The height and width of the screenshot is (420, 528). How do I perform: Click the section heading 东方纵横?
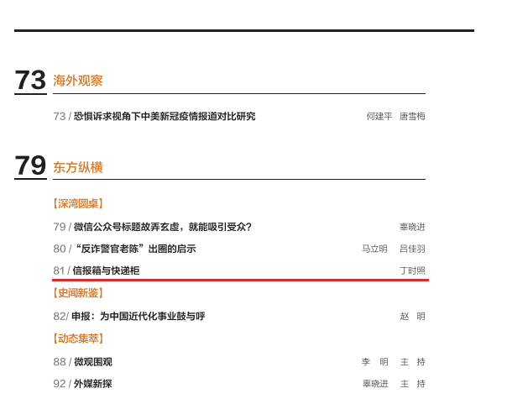78,167
